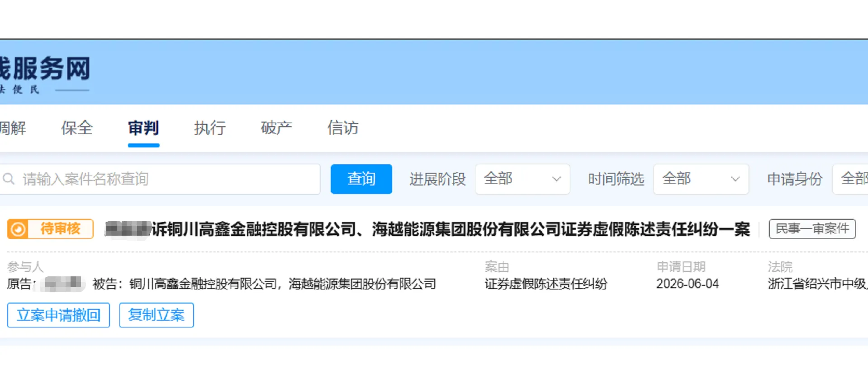Screen dimensions: 868x389
Task: Expand the 进展阶段 dropdown
Action: (522, 179)
